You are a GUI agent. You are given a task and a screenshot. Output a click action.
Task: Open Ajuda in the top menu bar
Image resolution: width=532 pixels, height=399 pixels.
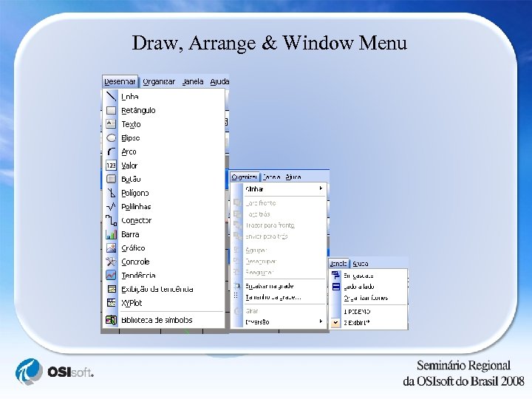(219, 82)
